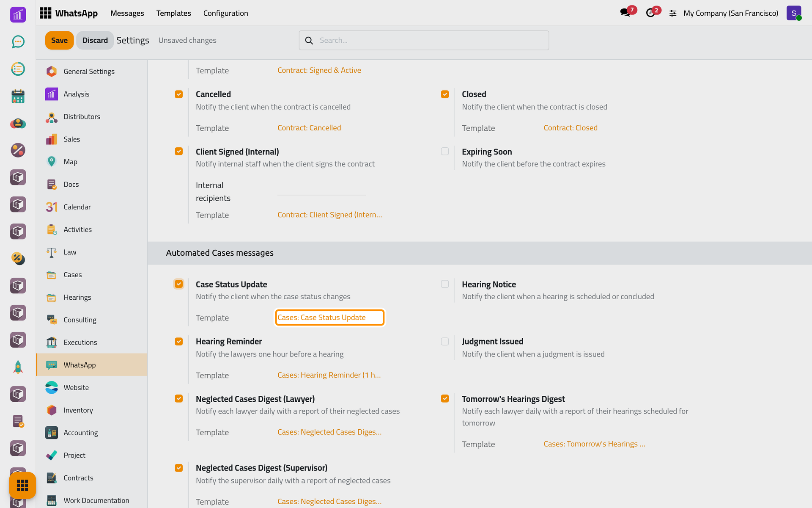Open the calendar app icon in left rail
Image resolution: width=812 pixels, height=508 pixels.
click(x=18, y=96)
